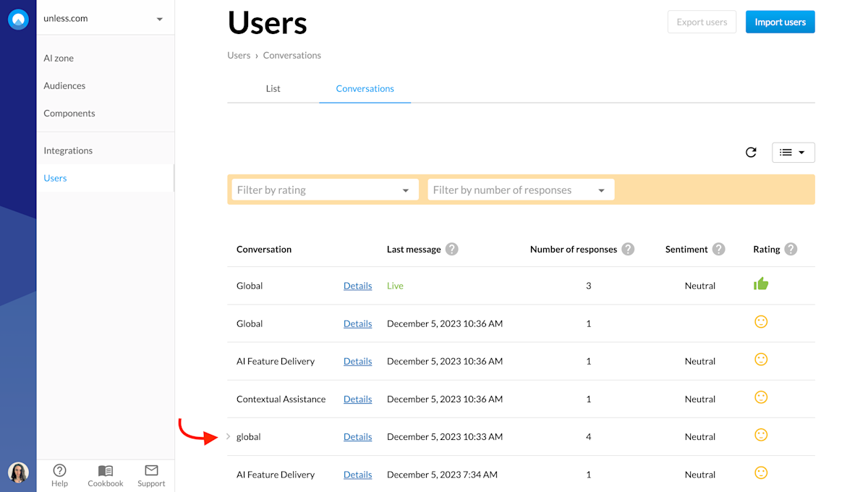Click the Rating column header

click(x=767, y=249)
